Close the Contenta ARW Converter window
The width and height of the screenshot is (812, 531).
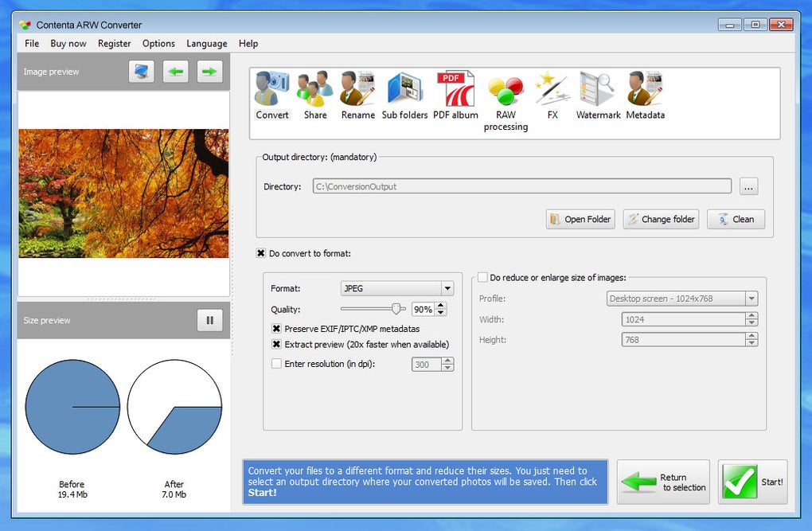[782, 25]
